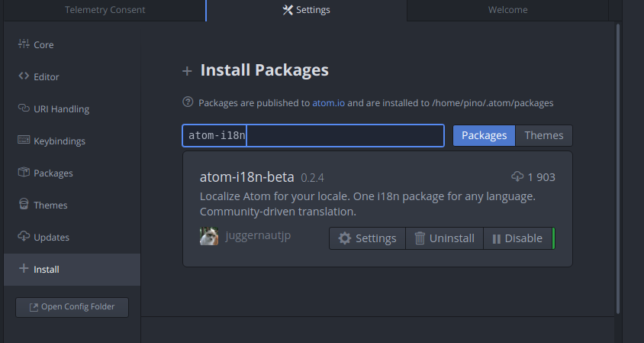Click the plus icon beside Install Packages heading

tap(187, 71)
